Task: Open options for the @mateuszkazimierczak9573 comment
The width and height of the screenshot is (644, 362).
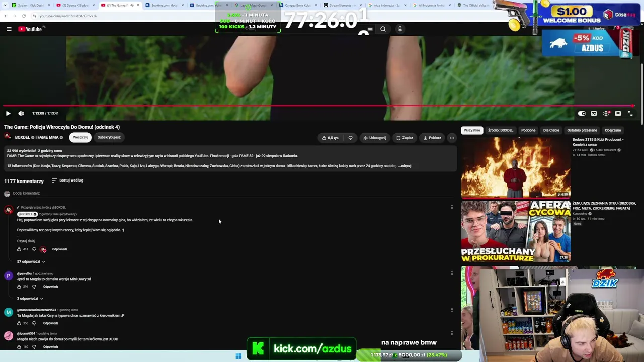Action: tap(452, 310)
